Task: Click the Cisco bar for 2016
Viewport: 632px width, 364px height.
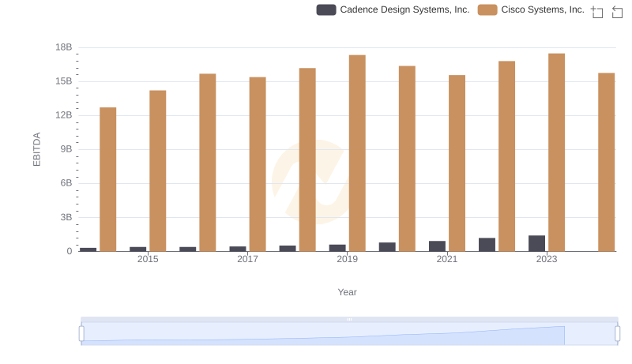Action: 208,163
